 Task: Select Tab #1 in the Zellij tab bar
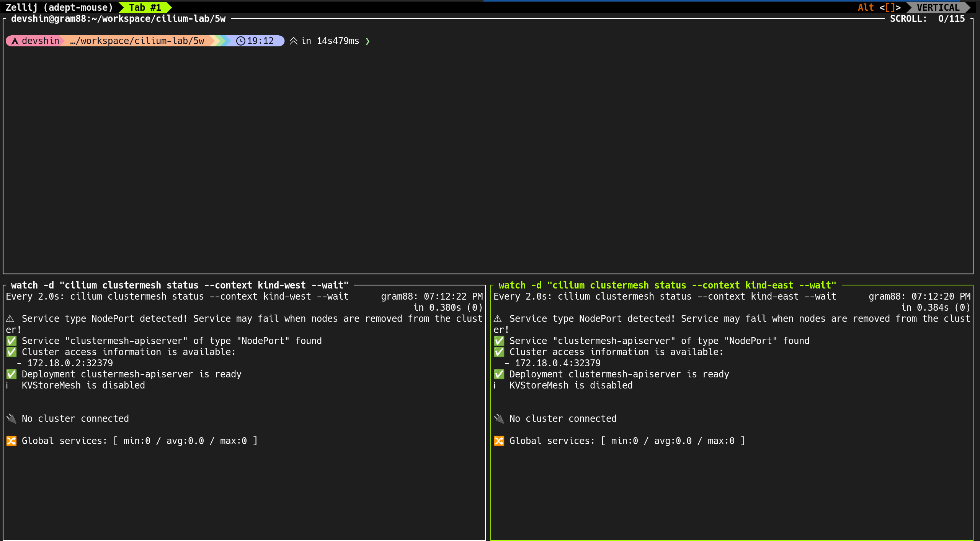point(145,7)
